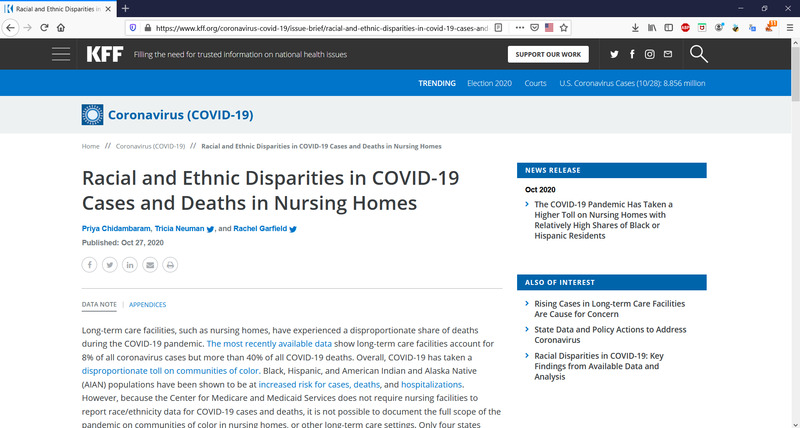Email the article using envelope share icon
Screen dimensions: 800x428
click(x=150, y=265)
